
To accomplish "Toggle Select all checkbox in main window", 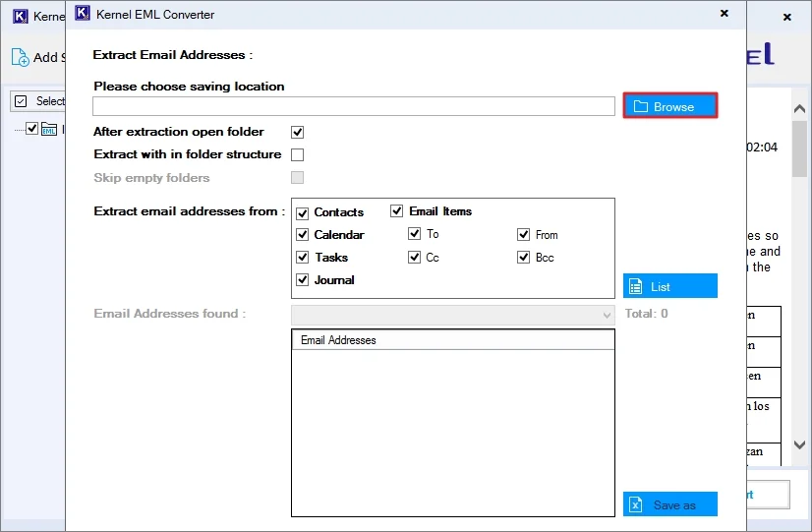I will pyautogui.click(x=21, y=101).
